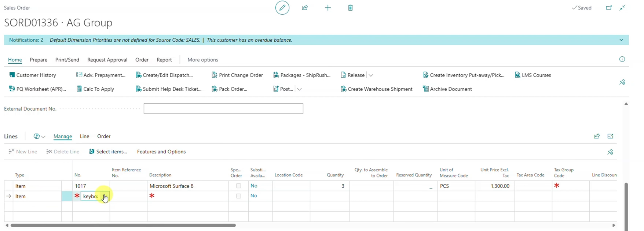
Task: Open dropdown arrow next to Release
Action: [x=371, y=75]
